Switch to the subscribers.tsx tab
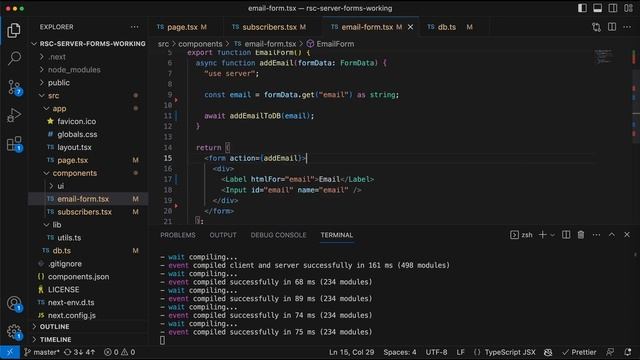This screenshot has height=360, width=640. (269, 27)
